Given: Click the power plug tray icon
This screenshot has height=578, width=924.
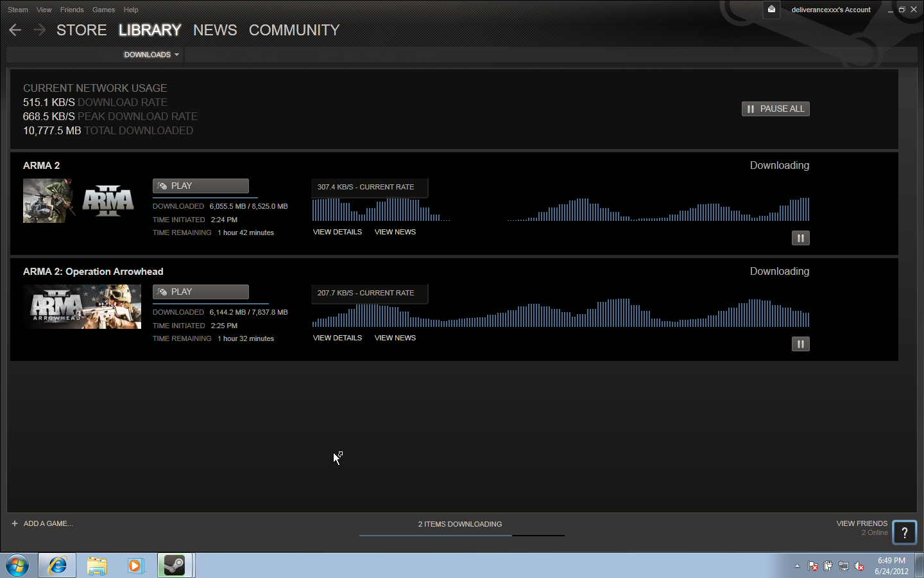Looking at the screenshot, I should coord(828,566).
